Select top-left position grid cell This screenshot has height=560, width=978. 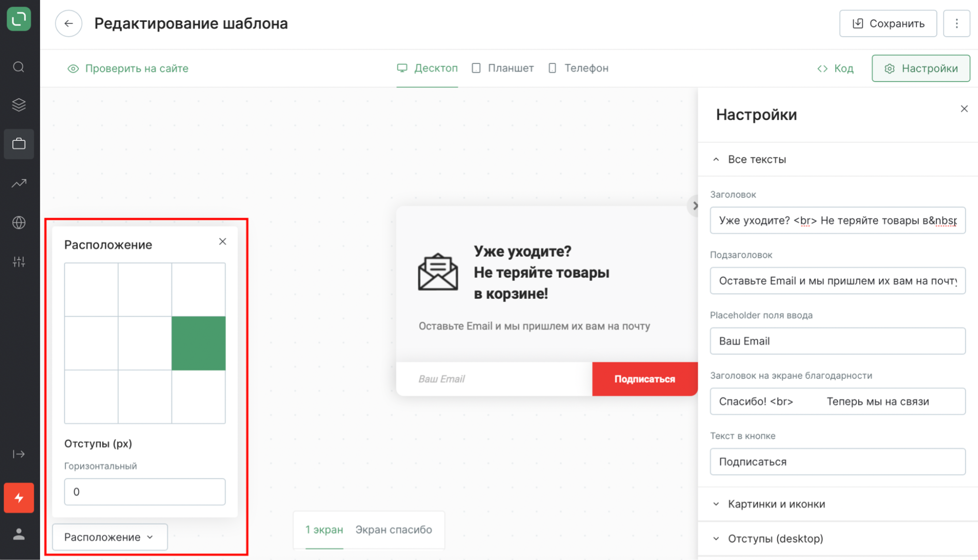[91, 290]
